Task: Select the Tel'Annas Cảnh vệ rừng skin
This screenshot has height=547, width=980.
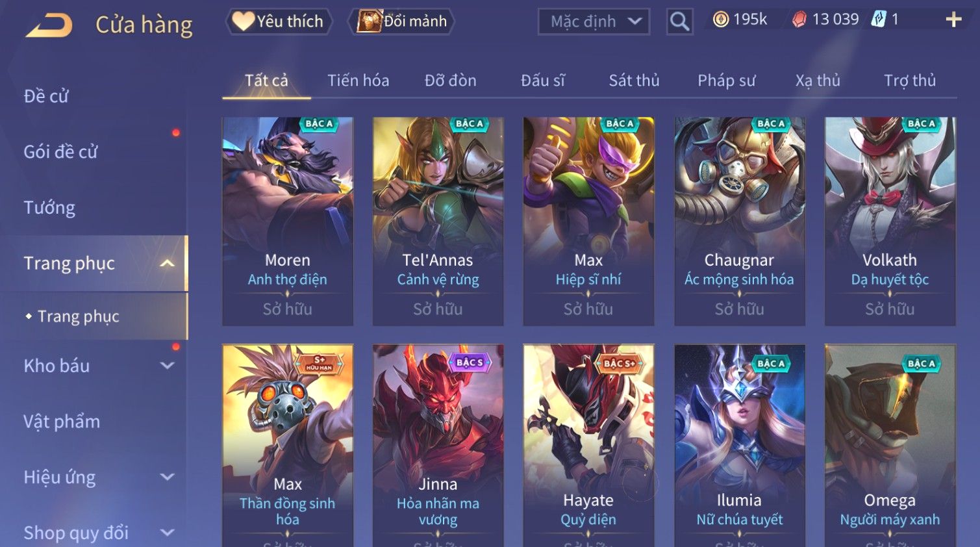Action: (438, 222)
